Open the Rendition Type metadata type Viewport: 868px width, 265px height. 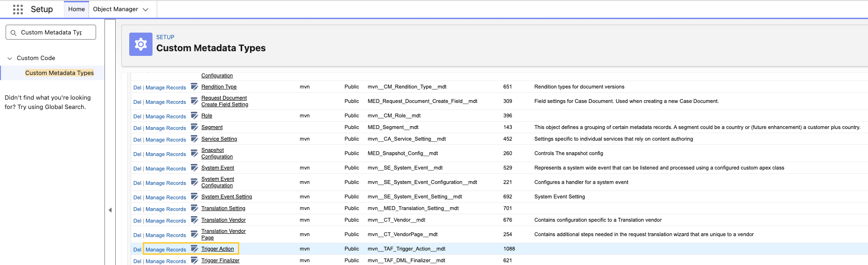219,87
